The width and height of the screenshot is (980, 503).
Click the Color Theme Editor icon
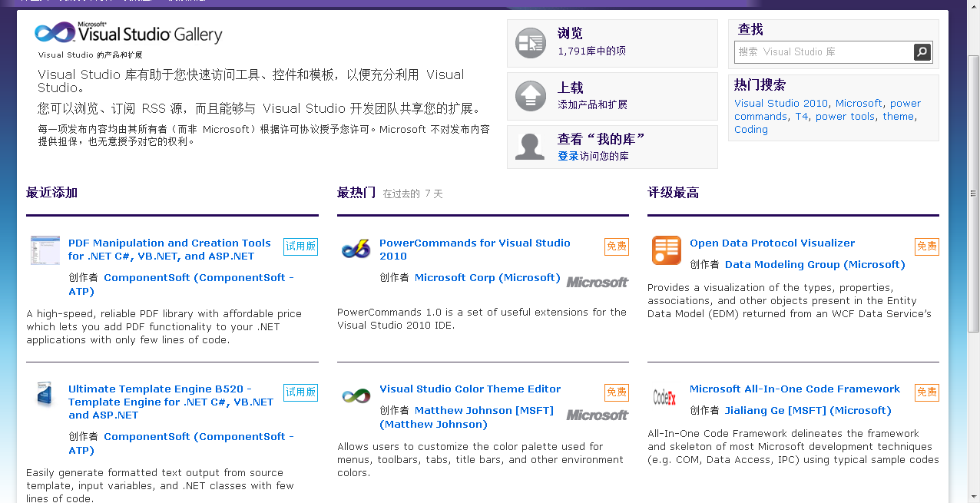pyautogui.click(x=356, y=395)
